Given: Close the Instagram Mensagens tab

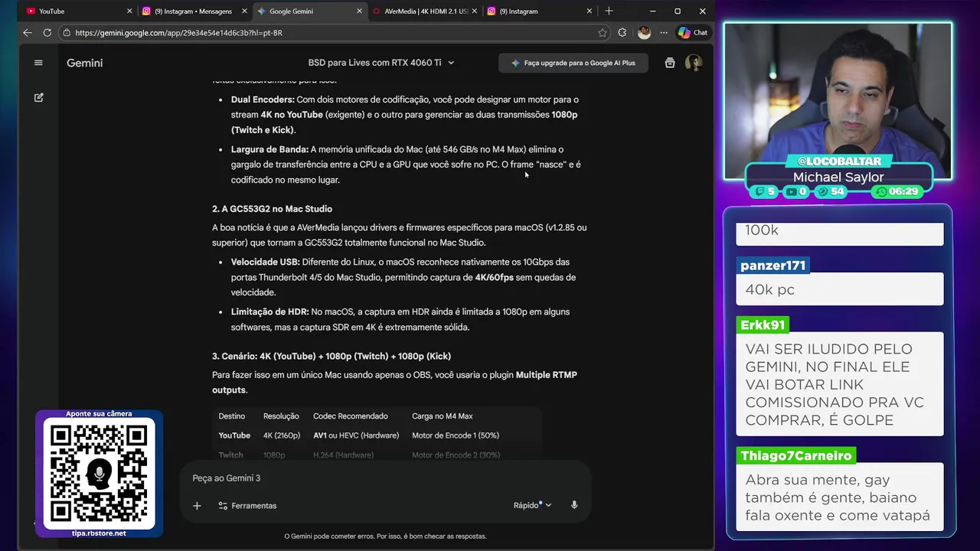Looking at the screenshot, I should click(x=244, y=11).
